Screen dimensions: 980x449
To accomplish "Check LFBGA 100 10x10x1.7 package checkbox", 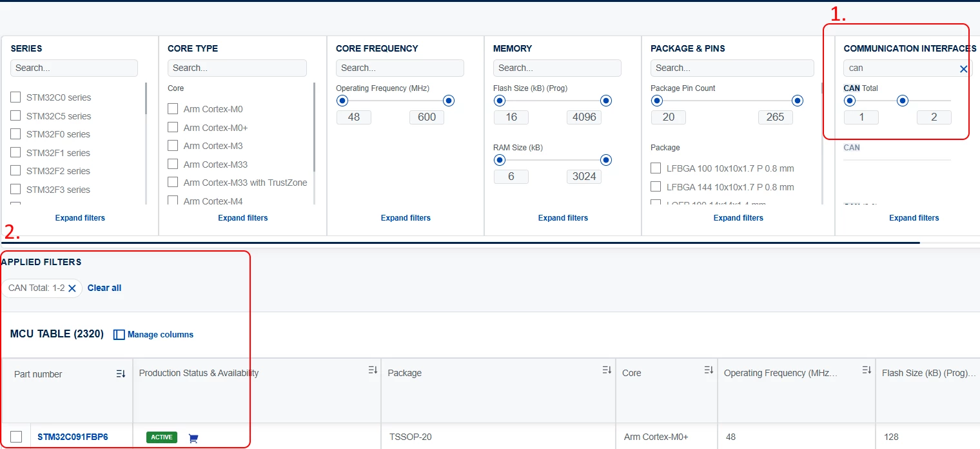I will [656, 168].
